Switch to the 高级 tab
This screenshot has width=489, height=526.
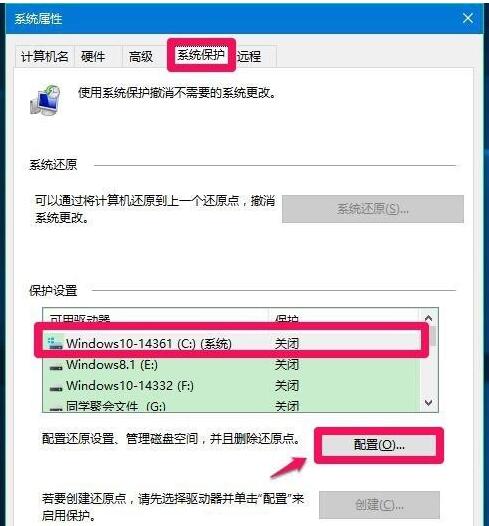click(x=141, y=56)
